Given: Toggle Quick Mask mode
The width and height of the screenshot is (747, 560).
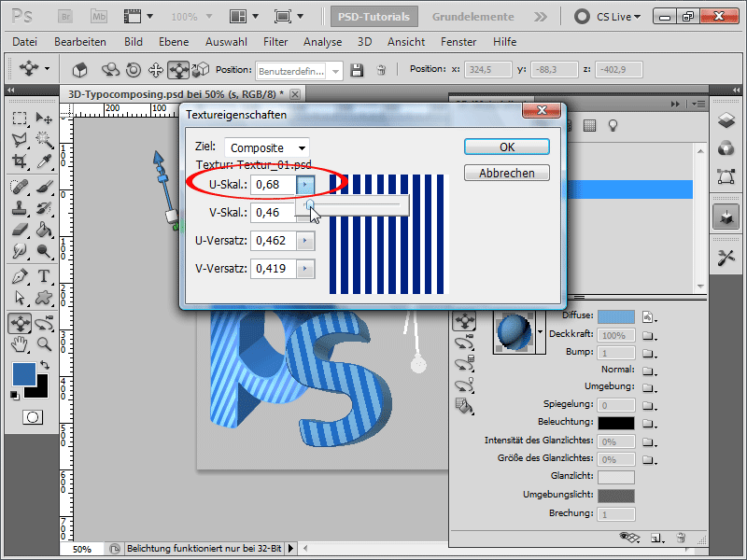Looking at the screenshot, I should 33,417.
